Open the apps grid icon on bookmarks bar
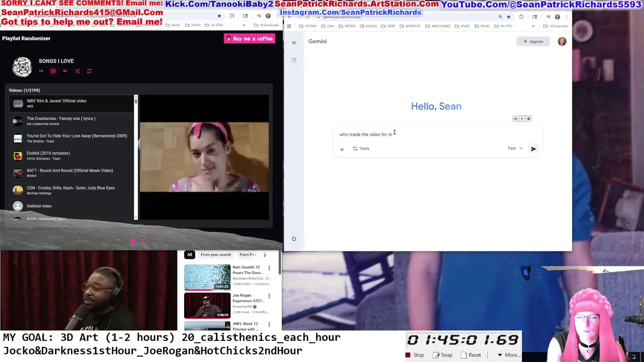 point(289,26)
